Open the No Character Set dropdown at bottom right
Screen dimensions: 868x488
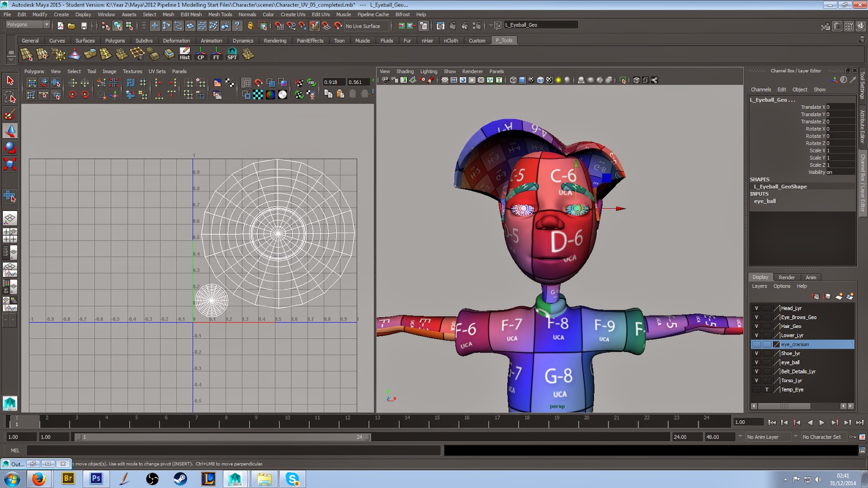point(822,436)
